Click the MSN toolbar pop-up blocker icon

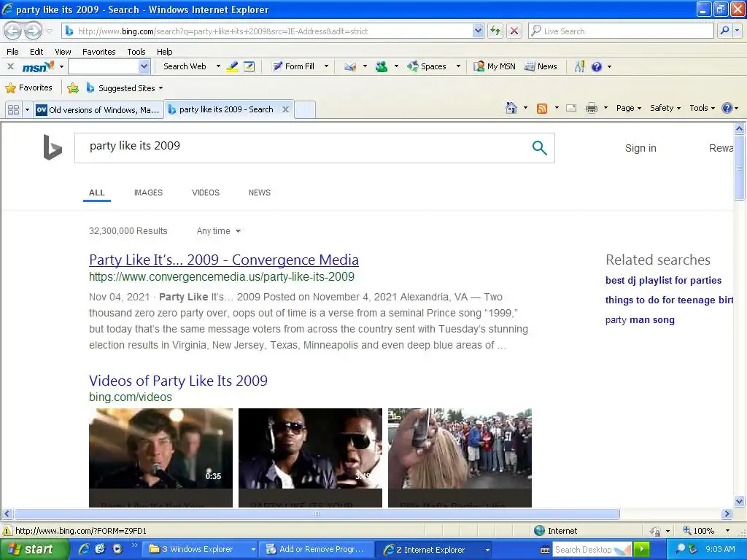[x=249, y=66]
